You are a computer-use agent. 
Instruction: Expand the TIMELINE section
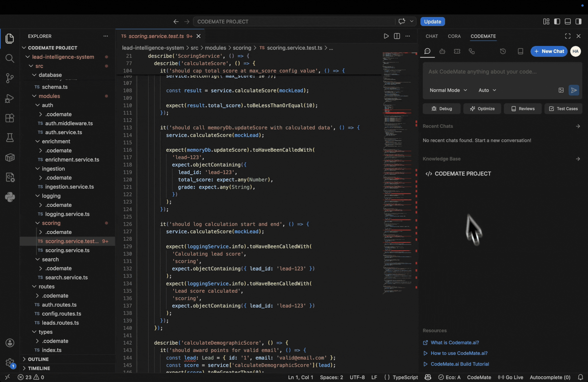coord(39,368)
